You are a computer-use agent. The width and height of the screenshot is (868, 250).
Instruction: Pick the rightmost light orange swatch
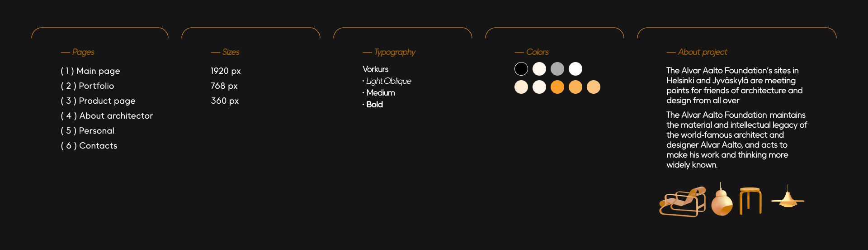coord(594,87)
